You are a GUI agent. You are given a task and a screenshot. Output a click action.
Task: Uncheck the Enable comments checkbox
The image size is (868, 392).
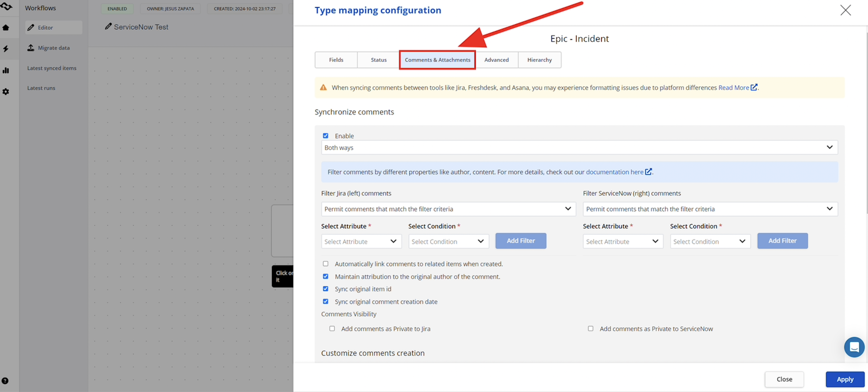[325, 136]
